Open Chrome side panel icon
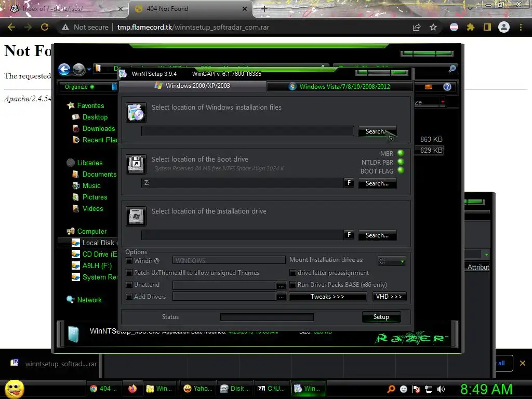Viewport: 532px width, 399px height. 487,27
